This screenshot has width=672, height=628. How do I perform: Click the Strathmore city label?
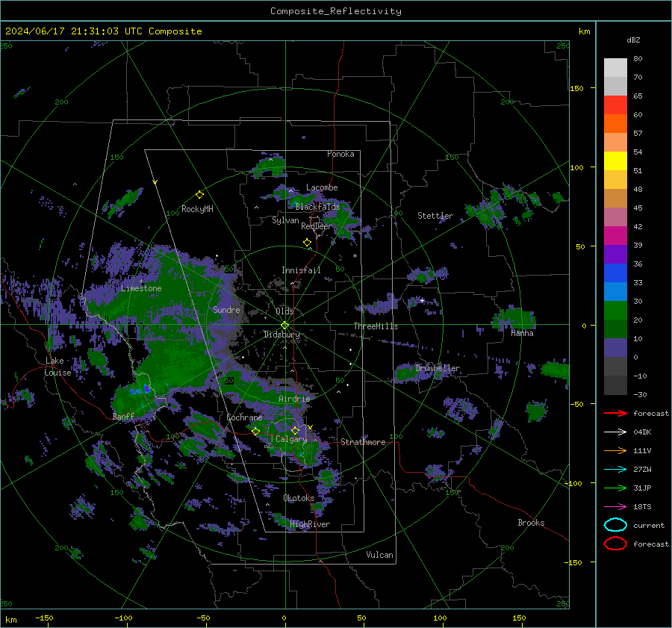point(363,442)
